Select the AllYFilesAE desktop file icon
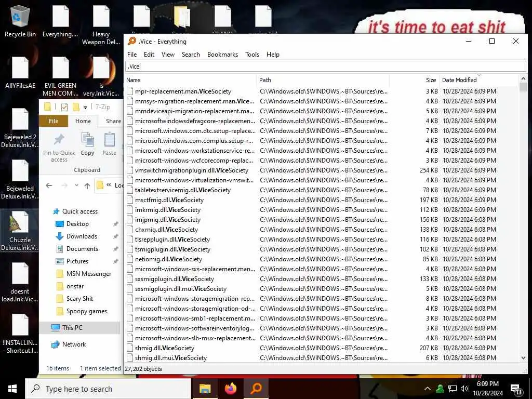 pos(20,73)
